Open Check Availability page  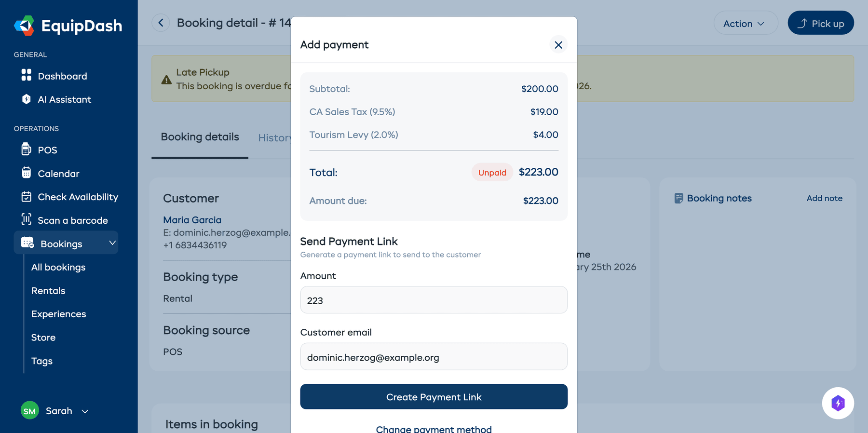[78, 197]
